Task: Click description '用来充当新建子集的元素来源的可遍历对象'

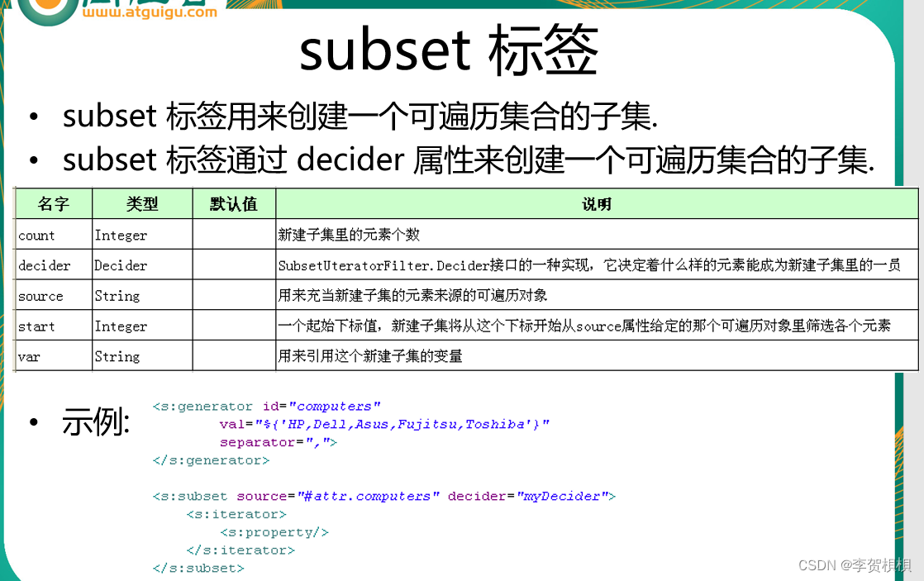Action: pyautogui.click(x=412, y=295)
